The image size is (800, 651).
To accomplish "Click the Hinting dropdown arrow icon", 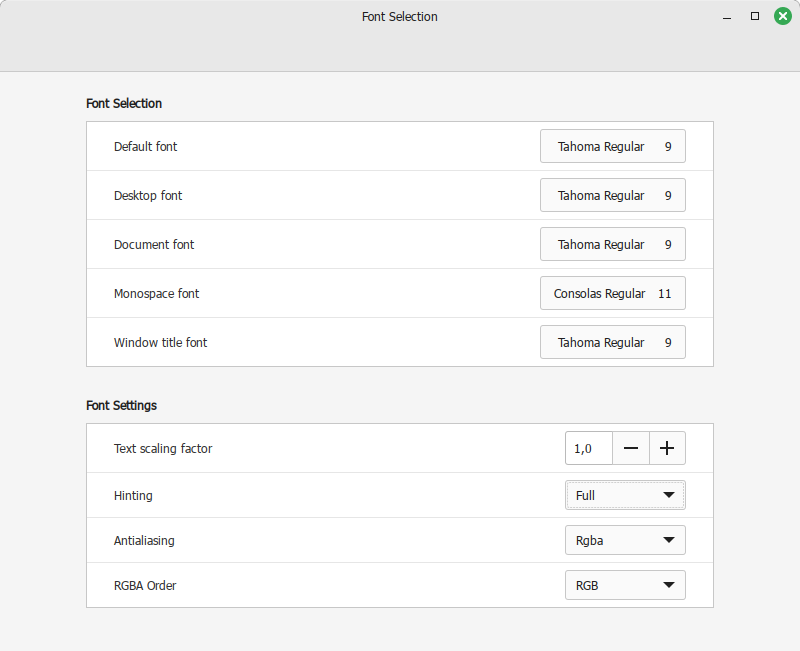I will tap(669, 495).
